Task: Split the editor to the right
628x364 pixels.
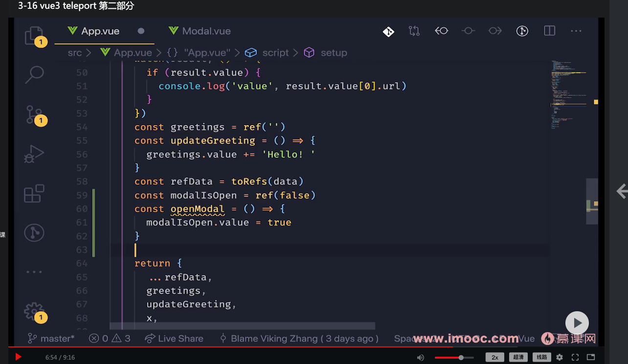Action: pos(549,31)
